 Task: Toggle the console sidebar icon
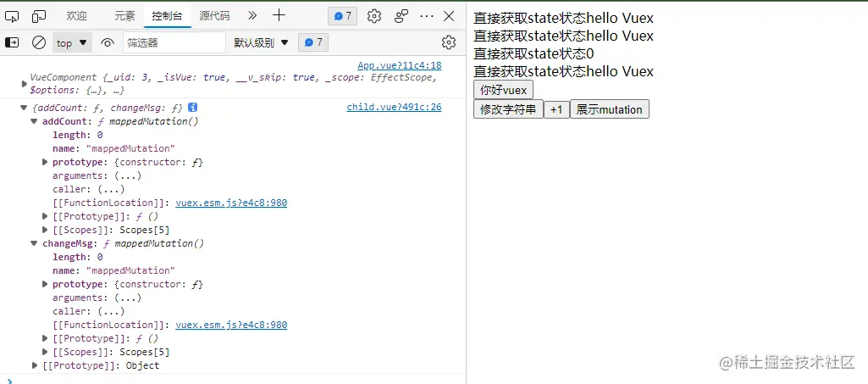pos(12,42)
